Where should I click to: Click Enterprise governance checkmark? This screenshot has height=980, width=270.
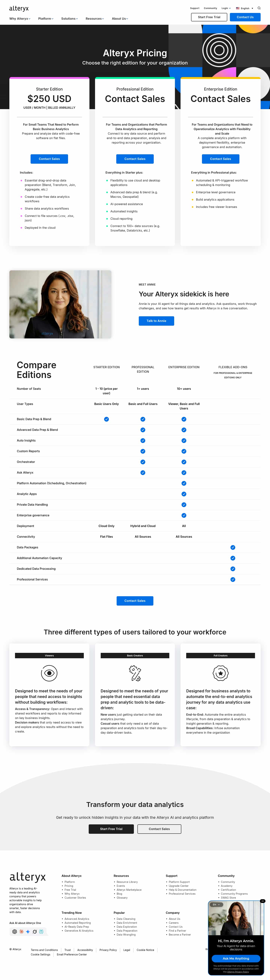tap(184, 515)
